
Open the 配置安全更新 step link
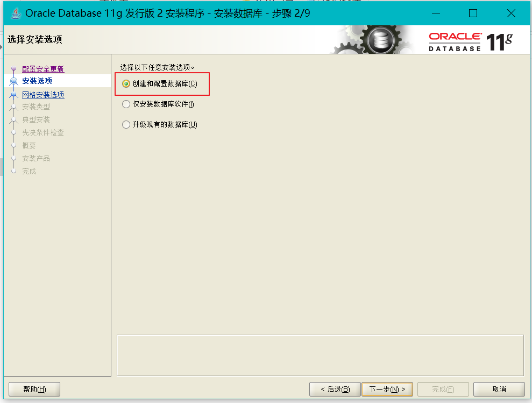(43, 69)
